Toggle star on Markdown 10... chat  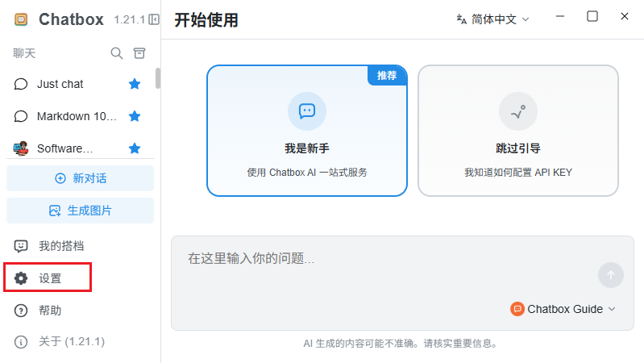[x=135, y=116]
